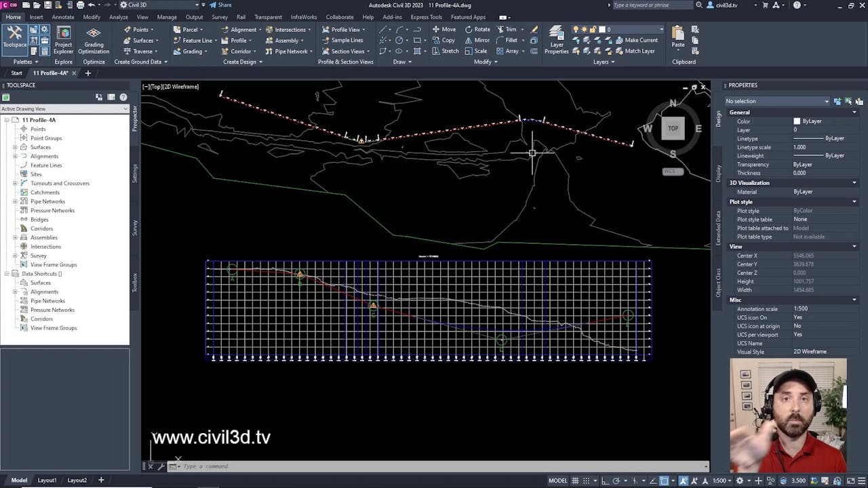Viewport: 868px width, 488px height.
Task: Toggle Object Snap in the status bar
Action: click(x=665, y=480)
